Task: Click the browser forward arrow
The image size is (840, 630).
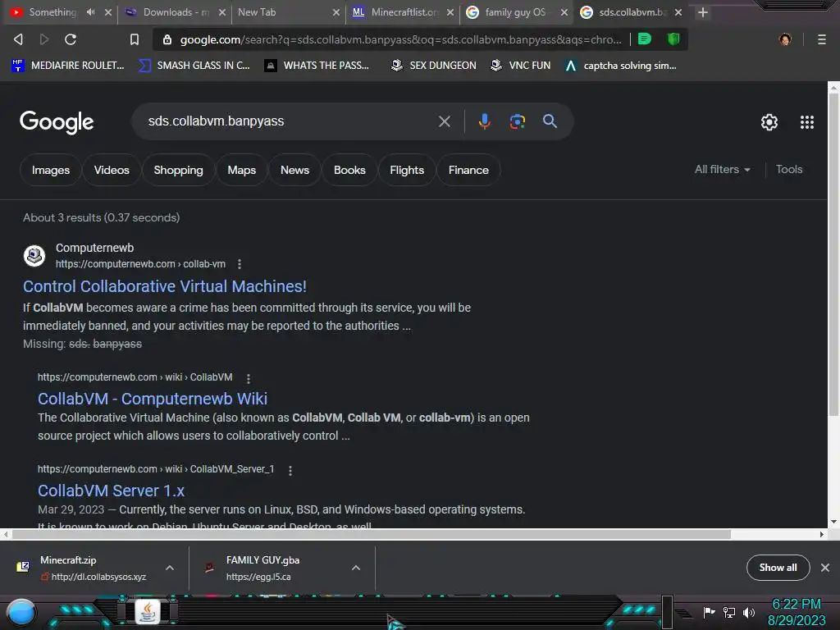Action: [44, 39]
